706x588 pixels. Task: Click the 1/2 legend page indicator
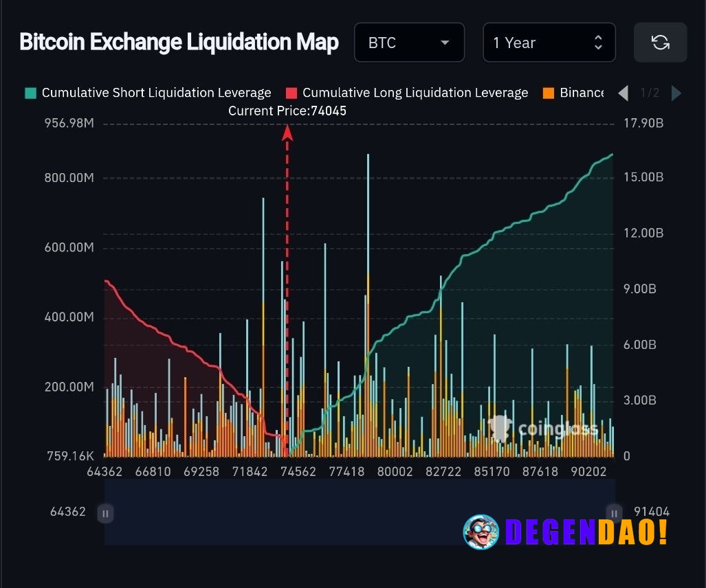650,93
